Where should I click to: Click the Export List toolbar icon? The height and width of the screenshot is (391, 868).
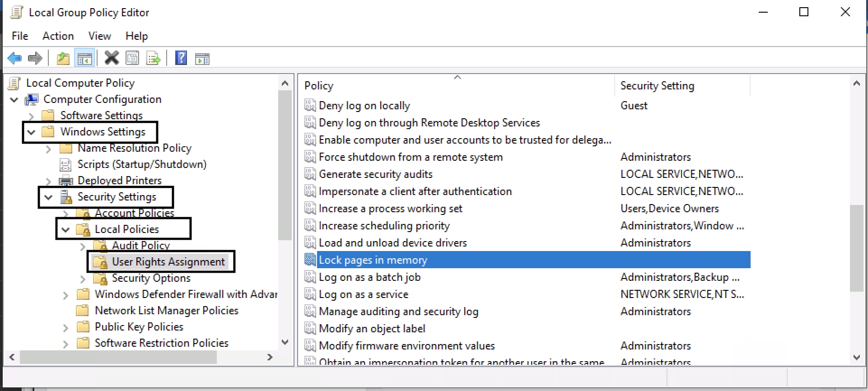[x=153, y=58]
